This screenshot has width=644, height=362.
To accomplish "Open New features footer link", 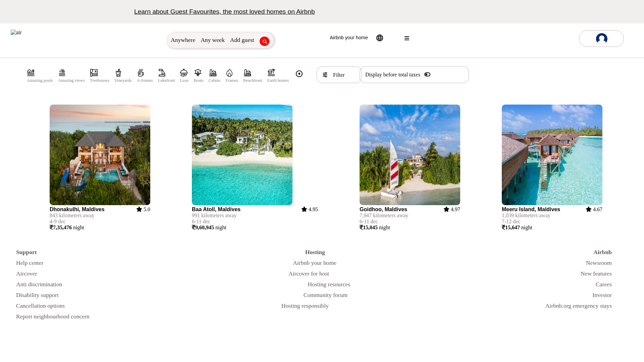I will [x=596, y=274].
